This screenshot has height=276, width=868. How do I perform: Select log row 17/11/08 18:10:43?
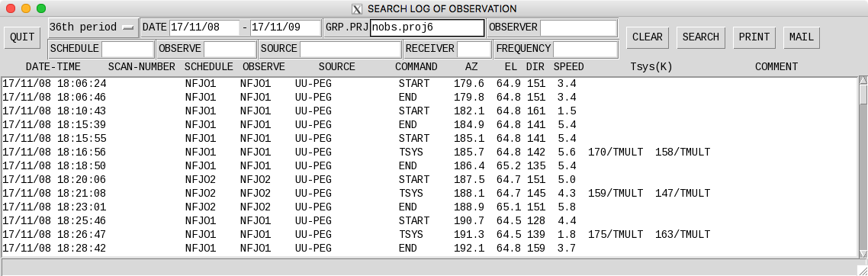pos(429,111)
